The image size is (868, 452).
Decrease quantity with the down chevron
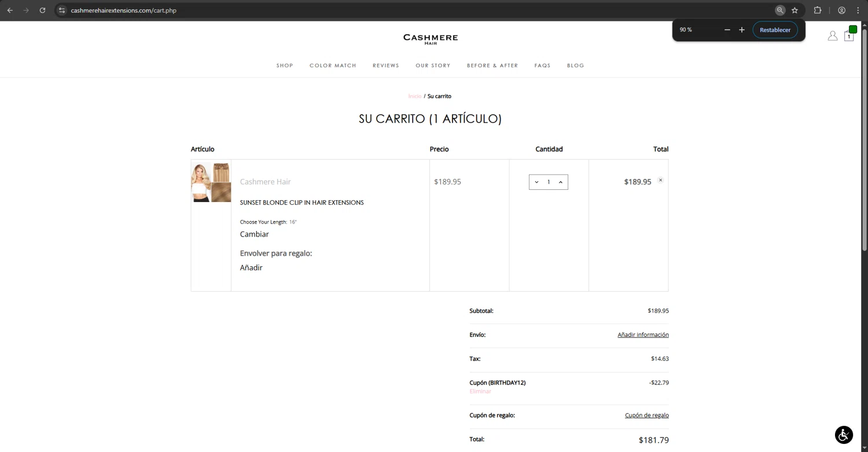click(x=536, y=182)
